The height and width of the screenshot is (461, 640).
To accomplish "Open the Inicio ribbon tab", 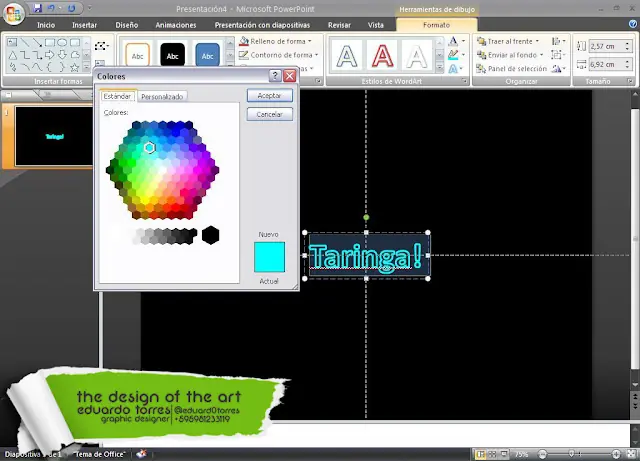I will click(46, 25).
